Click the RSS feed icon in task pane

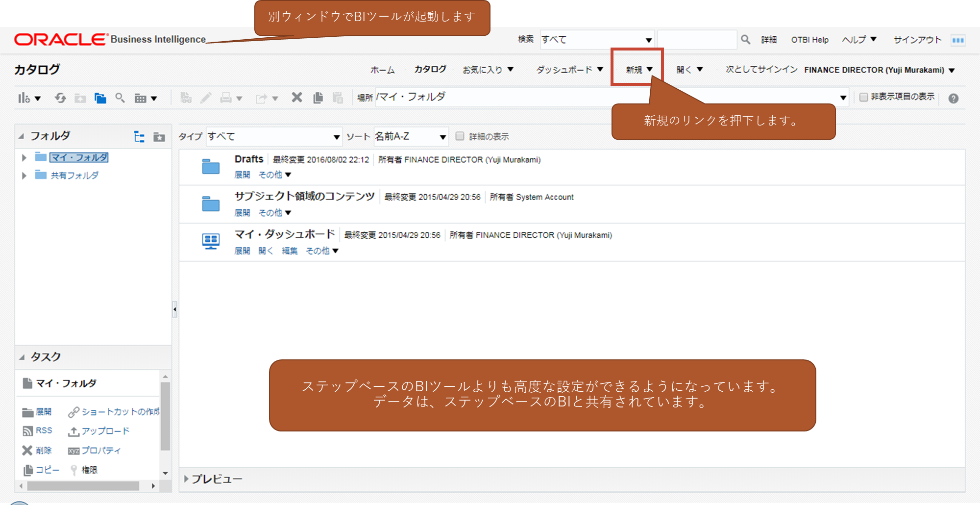pos(27,431)
